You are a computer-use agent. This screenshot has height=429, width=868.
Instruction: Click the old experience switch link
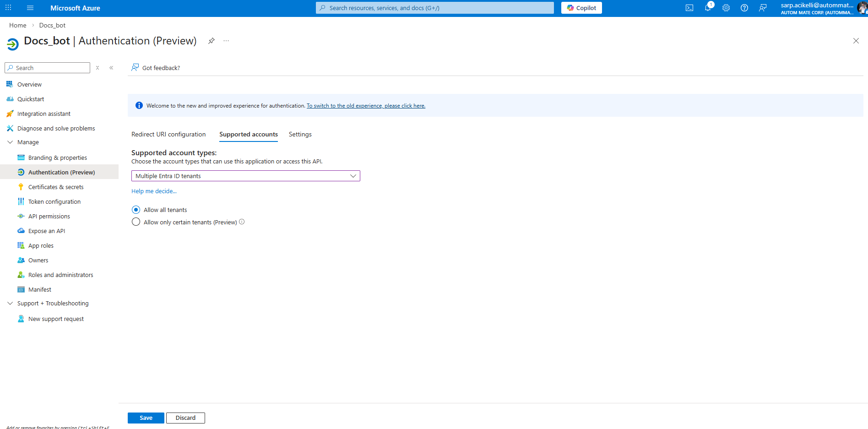tap(366, 106)
